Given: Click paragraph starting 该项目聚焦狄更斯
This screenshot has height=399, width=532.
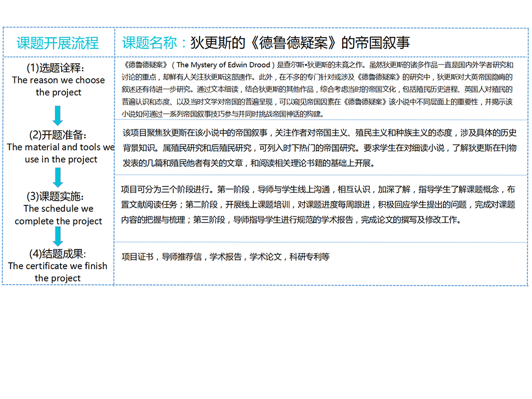Looking at the screenshot, I should 319,148.
